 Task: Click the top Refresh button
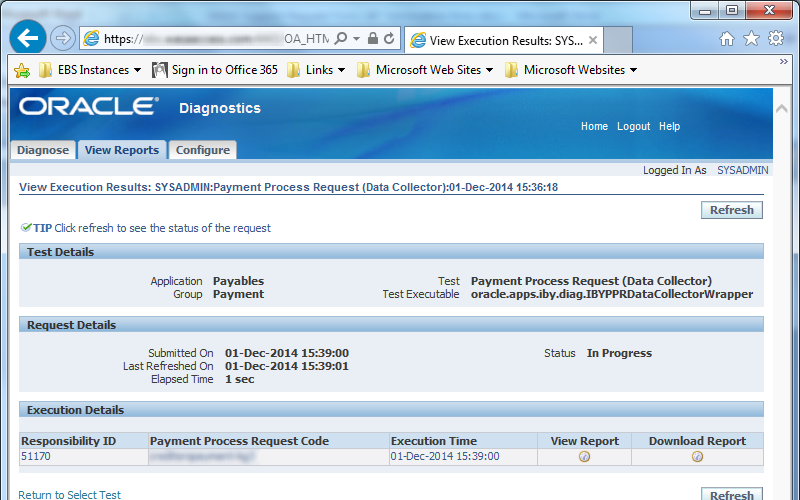pyautogui.click(x=732, y=210)
